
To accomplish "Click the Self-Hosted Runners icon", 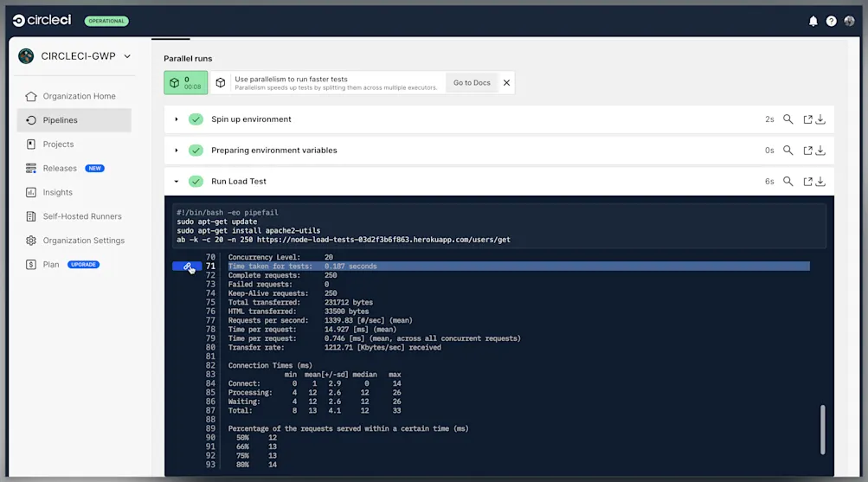I will pyautogui.click(x=31, y=216).
